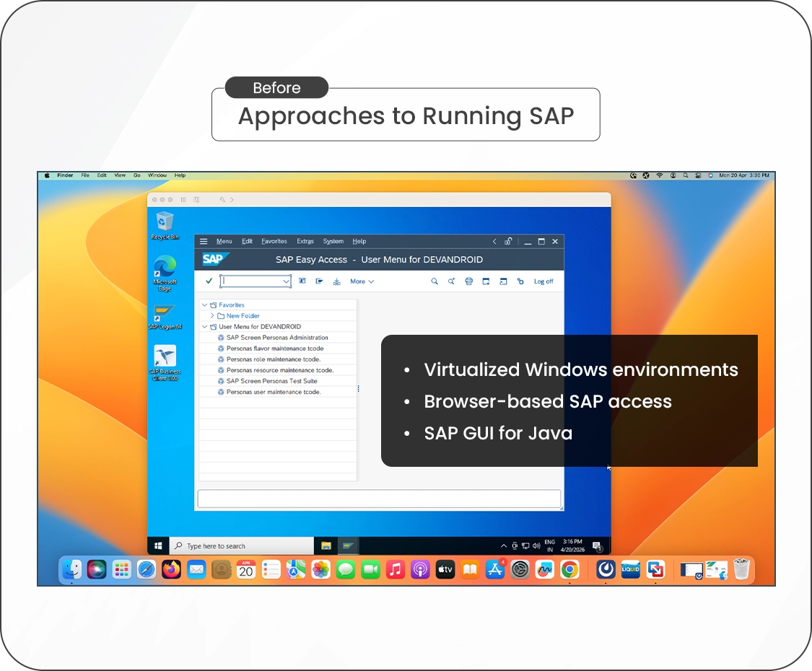Open the App Store in the Dock
812x671 pixels.
[x=495, y=570]
